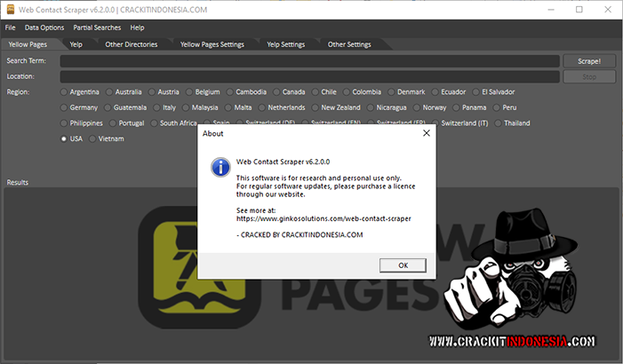
Task: Click the blue information icon in About dialog
Action: tap(219, 167)
